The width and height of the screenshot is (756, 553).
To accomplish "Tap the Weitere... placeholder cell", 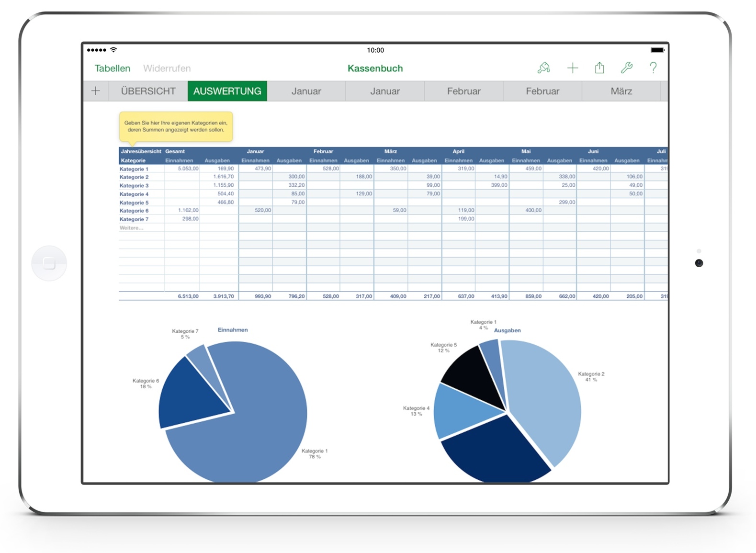I will [x=132, y=228].
